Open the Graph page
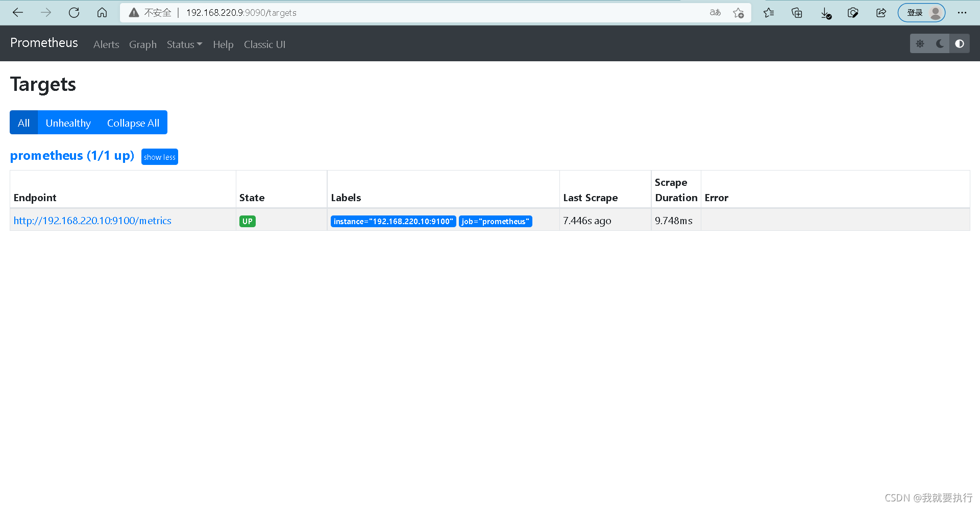Screen dimensions: 980x507 143,44
